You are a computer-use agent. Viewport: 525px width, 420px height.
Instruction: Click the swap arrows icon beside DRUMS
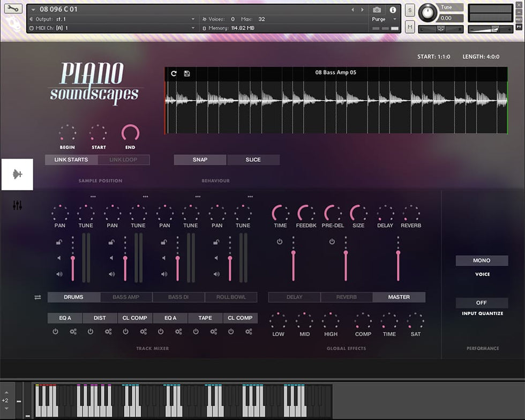click(x=37, y=297)
